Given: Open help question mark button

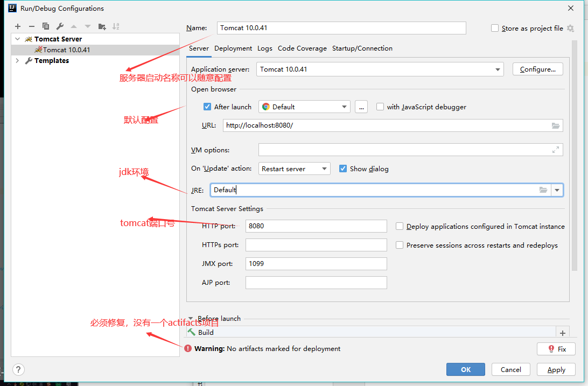Looking at the screenshot, I should pyautogui.click(x=18, y=369).
